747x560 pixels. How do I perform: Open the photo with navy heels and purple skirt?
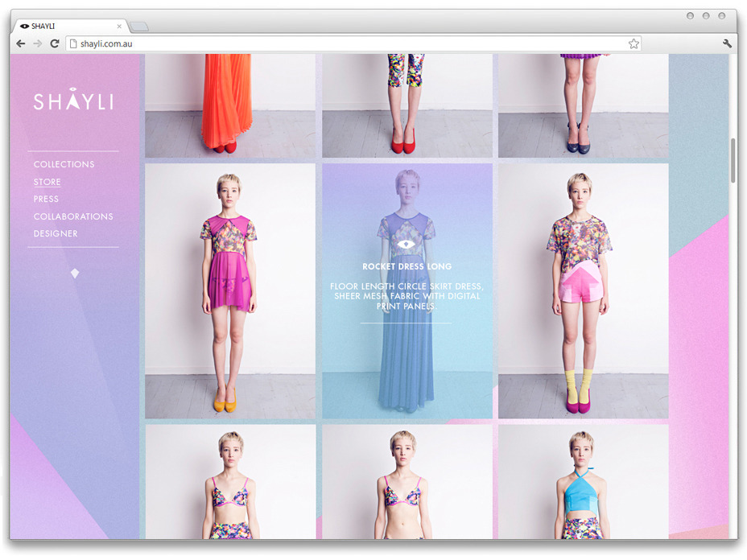click(x=583, y=105)
